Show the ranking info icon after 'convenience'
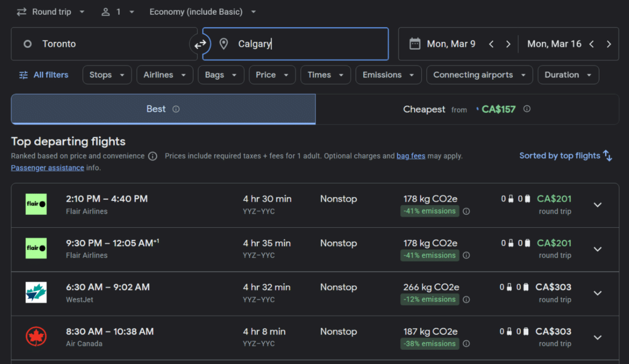 (152, 157)
